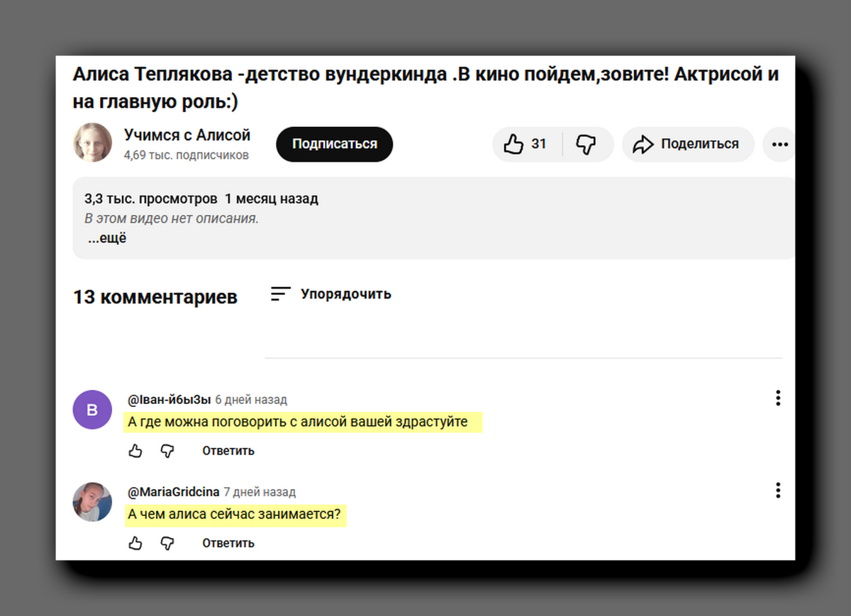
Task: Like the comment by @Іван-йбыЗы
Action: 135,450
